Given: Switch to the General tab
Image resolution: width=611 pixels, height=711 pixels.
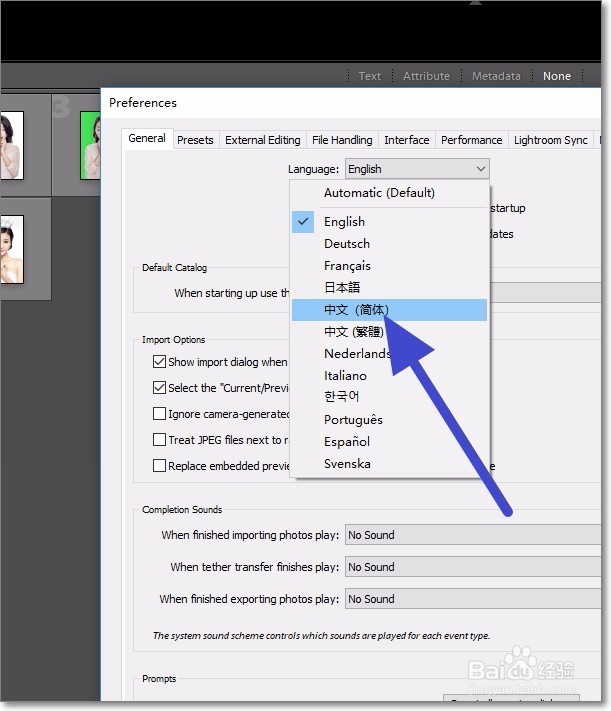Looking at the screenshot, I should [x=147, y=138].
